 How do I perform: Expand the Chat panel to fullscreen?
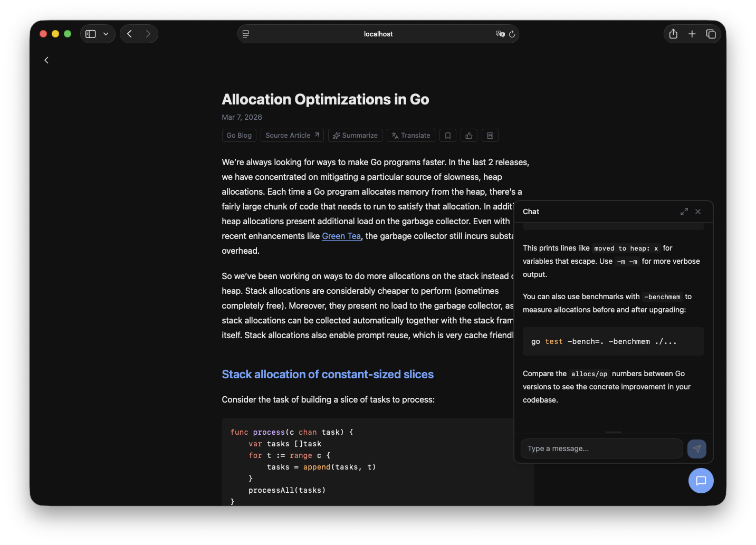(x=684, y=211)
